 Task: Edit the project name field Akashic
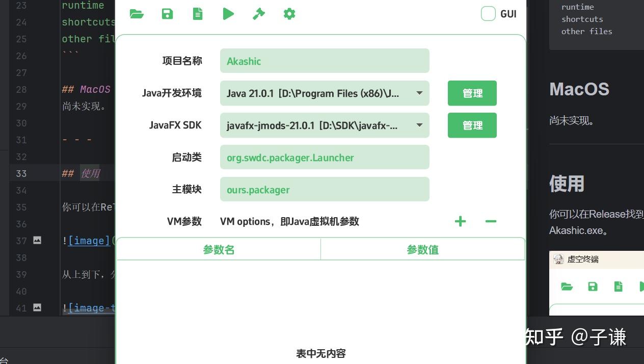[x=325, y=61]
